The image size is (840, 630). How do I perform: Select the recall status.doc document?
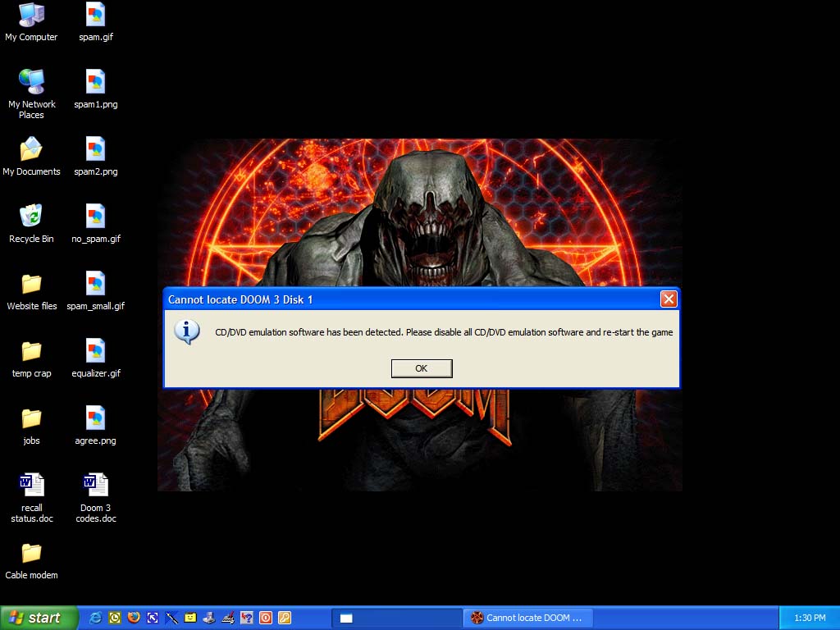pos(31,486)
